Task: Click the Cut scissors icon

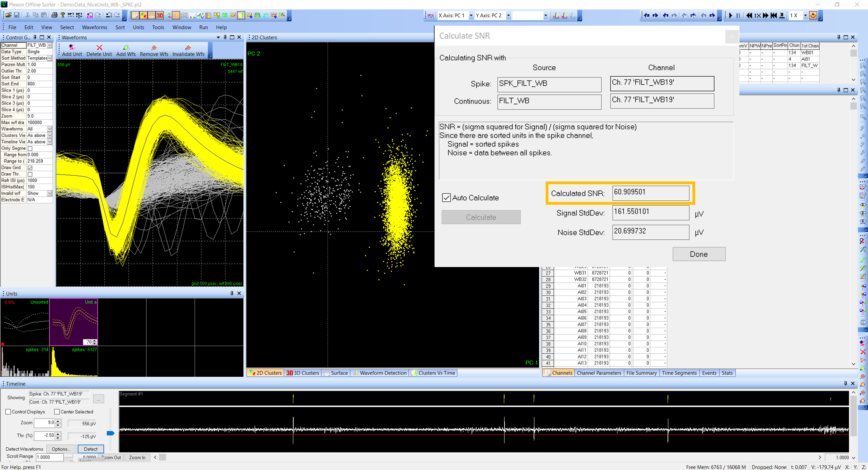Action: point(27,15)
